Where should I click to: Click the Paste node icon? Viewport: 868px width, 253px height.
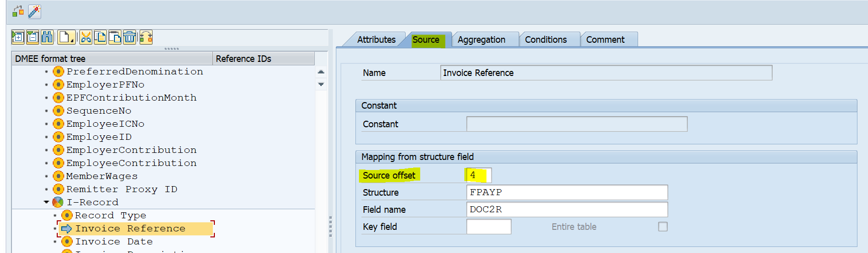coord(115,37)
